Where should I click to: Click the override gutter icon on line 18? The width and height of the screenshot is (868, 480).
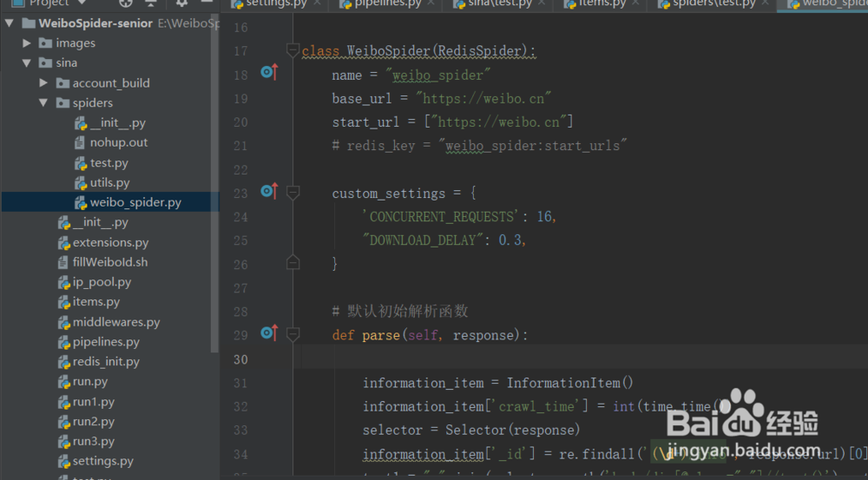[x=269, y=72]
